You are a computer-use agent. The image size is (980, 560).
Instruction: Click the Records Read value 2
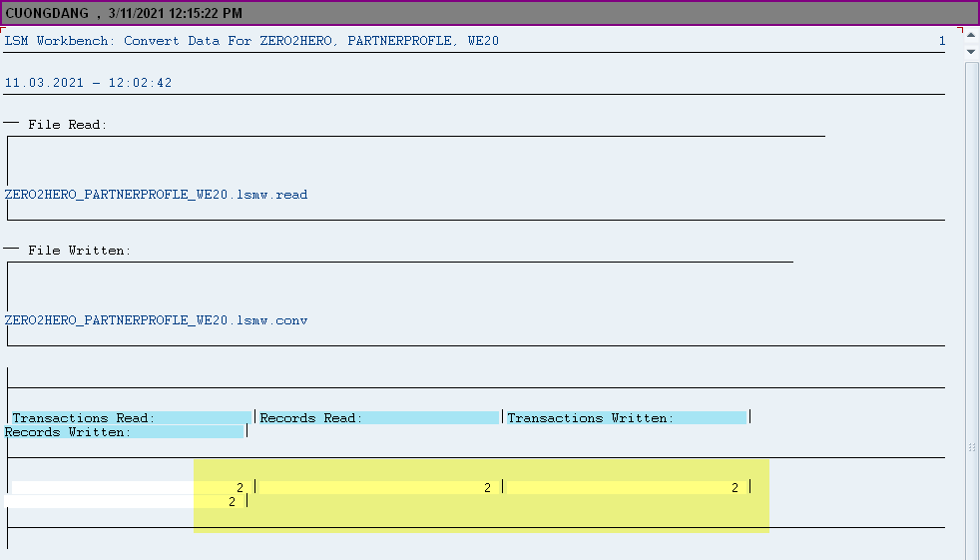click(x=487, y=487)
